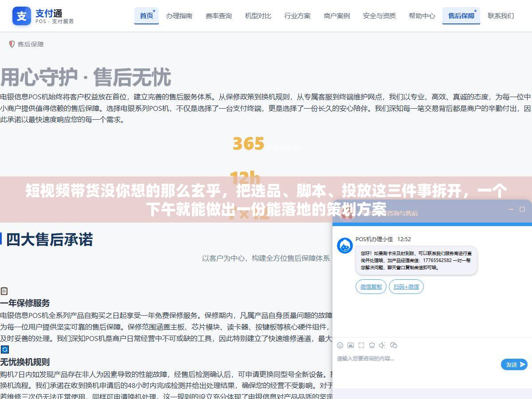The height and width of the screenshot is (399, 532).
Task: Click the POS机办理小佳 agent avatar
Action: pyautogui.click(x=345, y=246)
